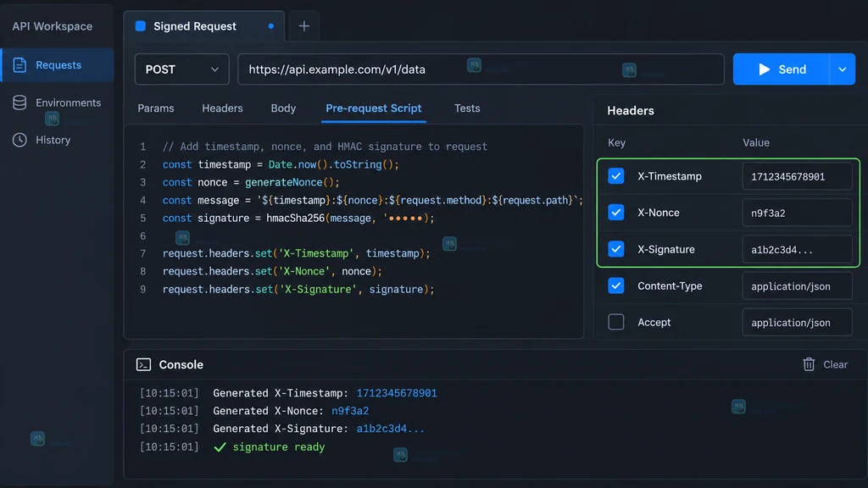The width and height of the screenshot is (868, 488).
Task: Open the Params tab
Action: coord(156,108)
